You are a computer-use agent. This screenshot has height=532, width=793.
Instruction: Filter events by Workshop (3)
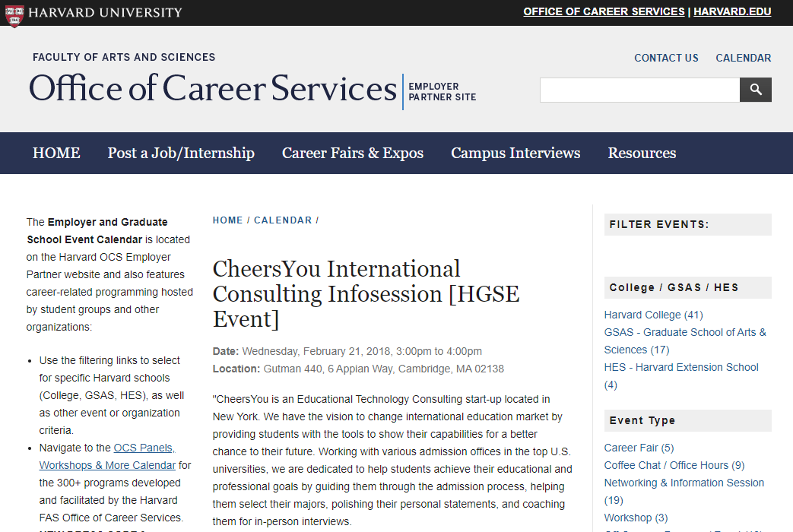tap(636, 518)
